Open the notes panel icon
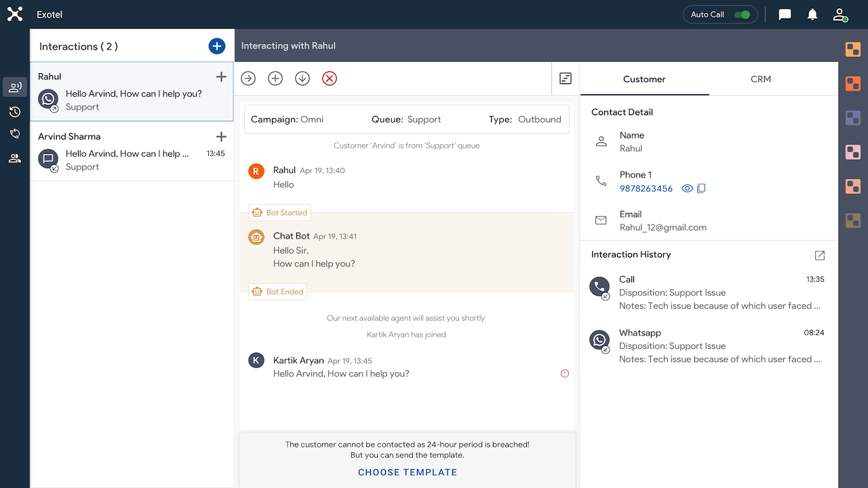868x488 pixels. (x=566, y=79)
